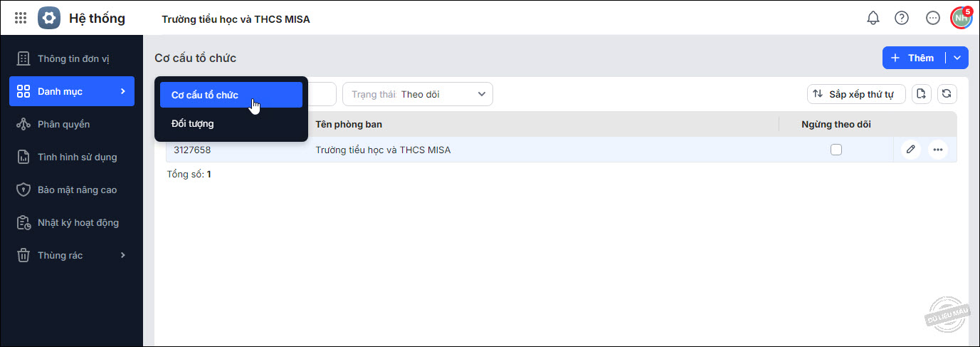980x347 pixels.
Task: Expand the arrow next to Thêm button
Action: 957,58
